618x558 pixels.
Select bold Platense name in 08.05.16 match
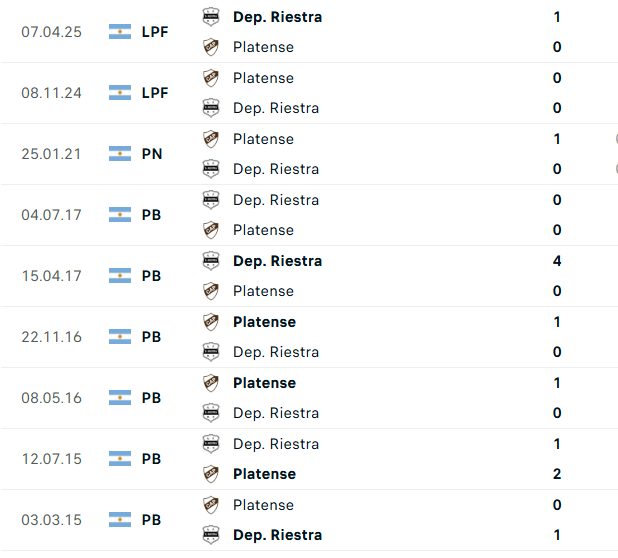[264, 383]
